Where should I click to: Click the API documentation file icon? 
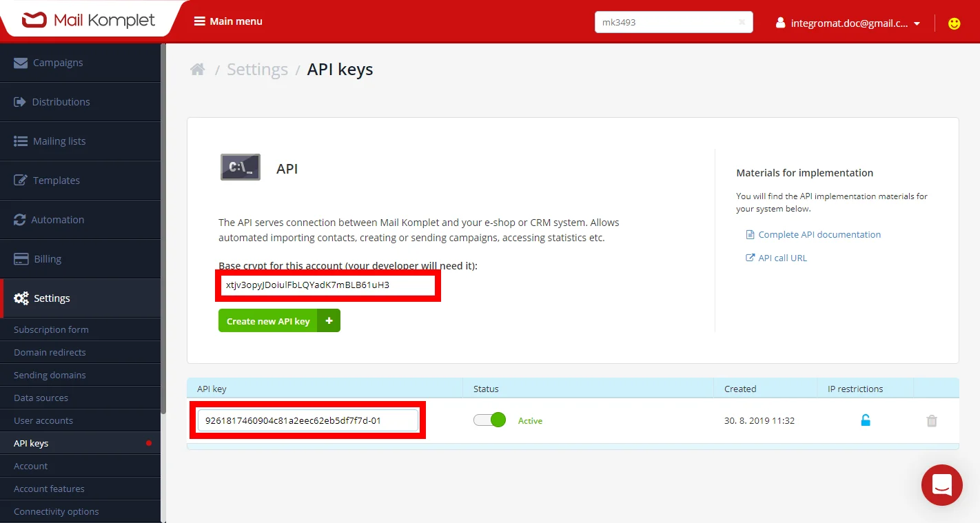750,235
